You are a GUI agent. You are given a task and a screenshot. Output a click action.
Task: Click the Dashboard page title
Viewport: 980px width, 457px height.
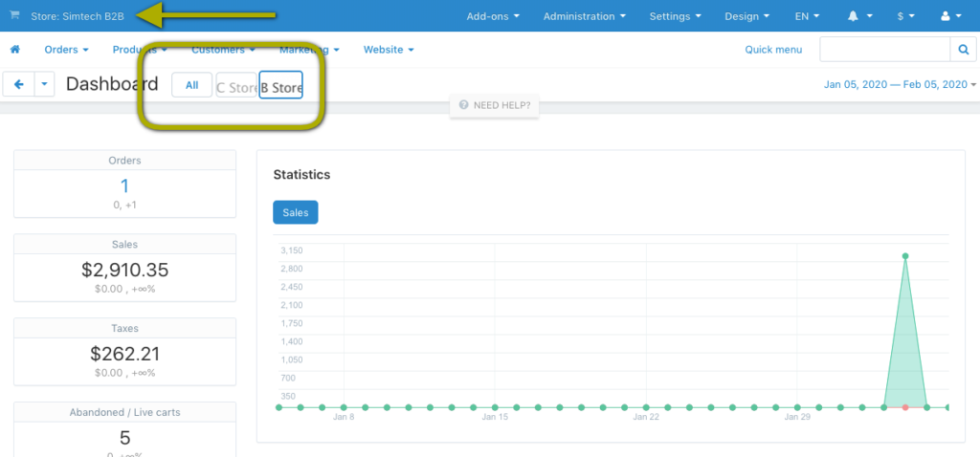(x=113, y=84)
